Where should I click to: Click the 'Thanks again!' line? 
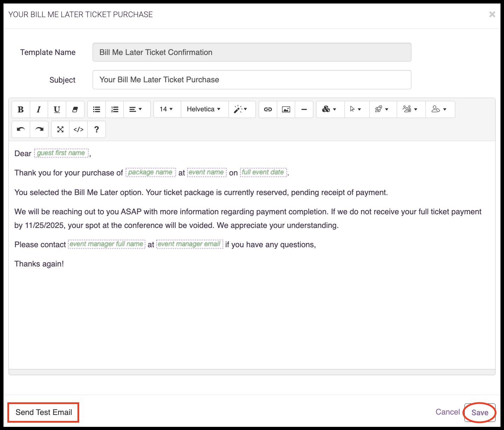tap(39, 264)
